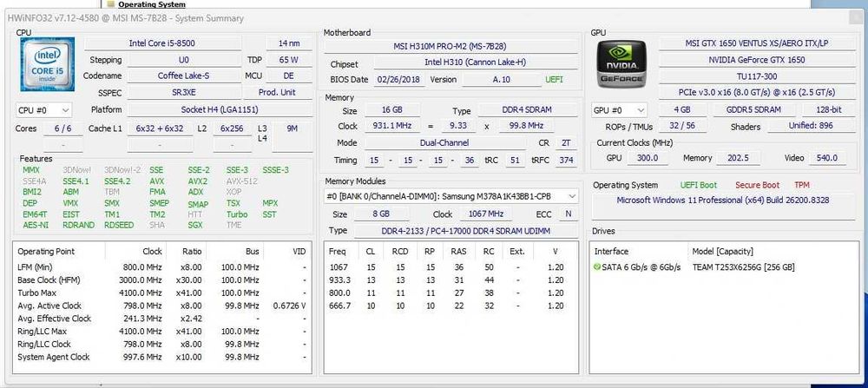Click the greyed AVX-512 feature flag
Viewport: 868px width, 388px height.
[242, 181]
